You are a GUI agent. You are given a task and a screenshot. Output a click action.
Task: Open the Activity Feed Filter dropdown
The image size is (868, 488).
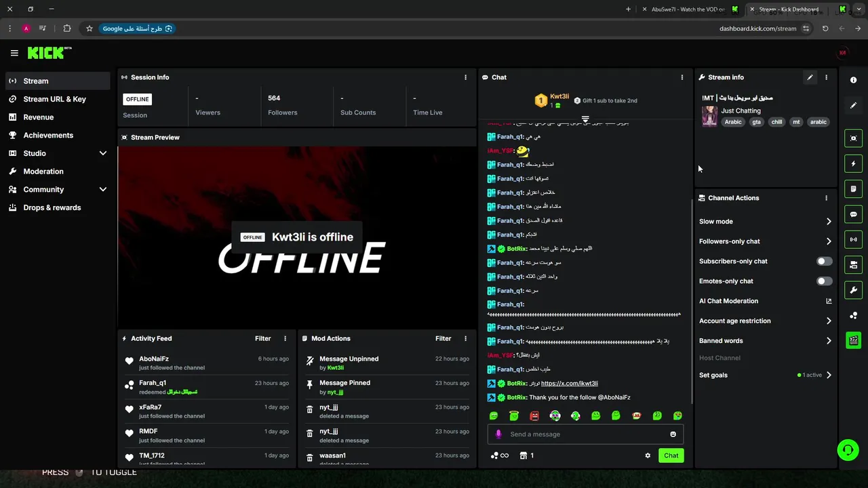262,338
